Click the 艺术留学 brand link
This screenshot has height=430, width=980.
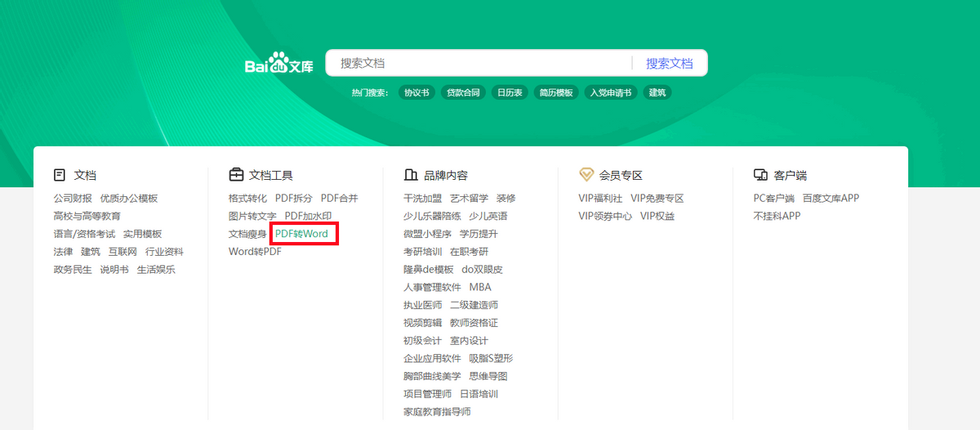(x=470, y=198)
